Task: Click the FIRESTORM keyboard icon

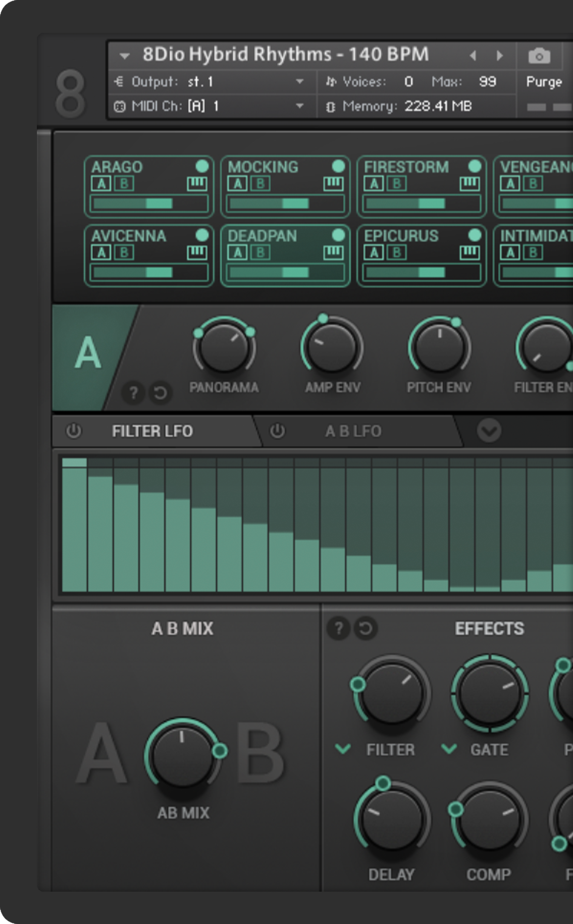Action: 470,183
